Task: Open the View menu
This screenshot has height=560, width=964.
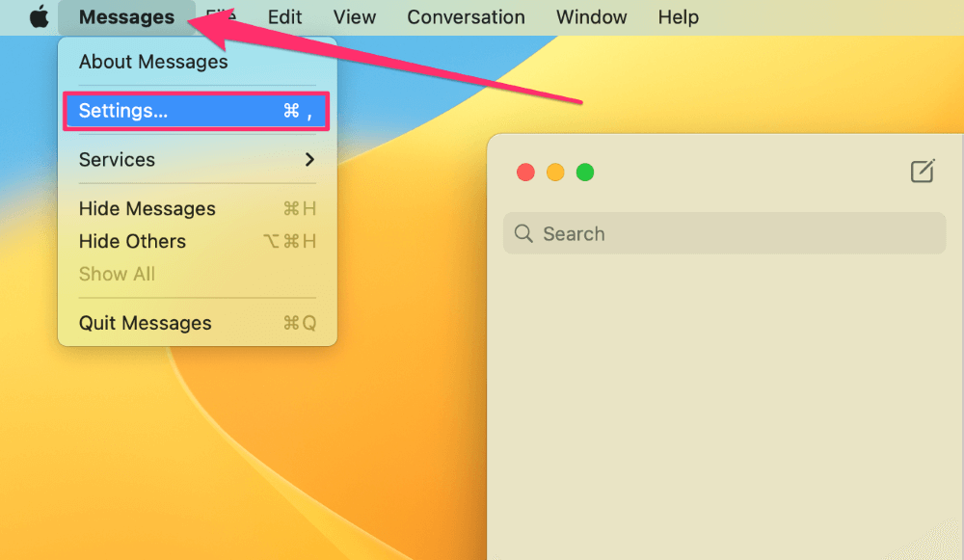Action: (x=355, y=17)
